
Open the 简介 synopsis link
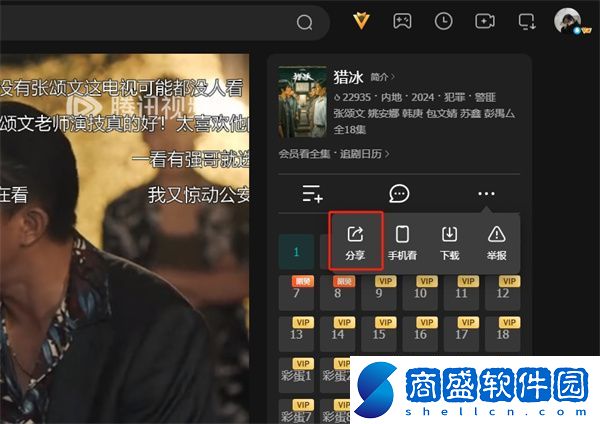[382, 77]
